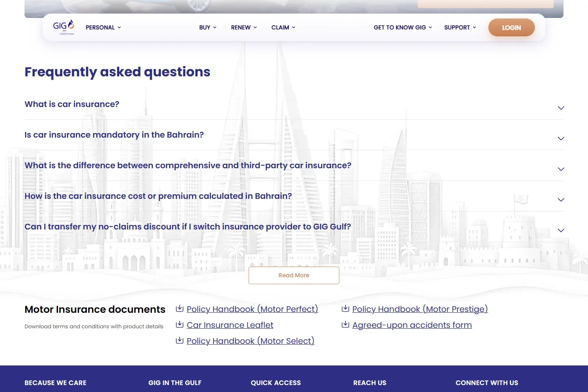The height and width of the screenshot is (392, 588).
Task: Click the 'GIG IN THE GULF' footer heading
Action: [175, 383]
